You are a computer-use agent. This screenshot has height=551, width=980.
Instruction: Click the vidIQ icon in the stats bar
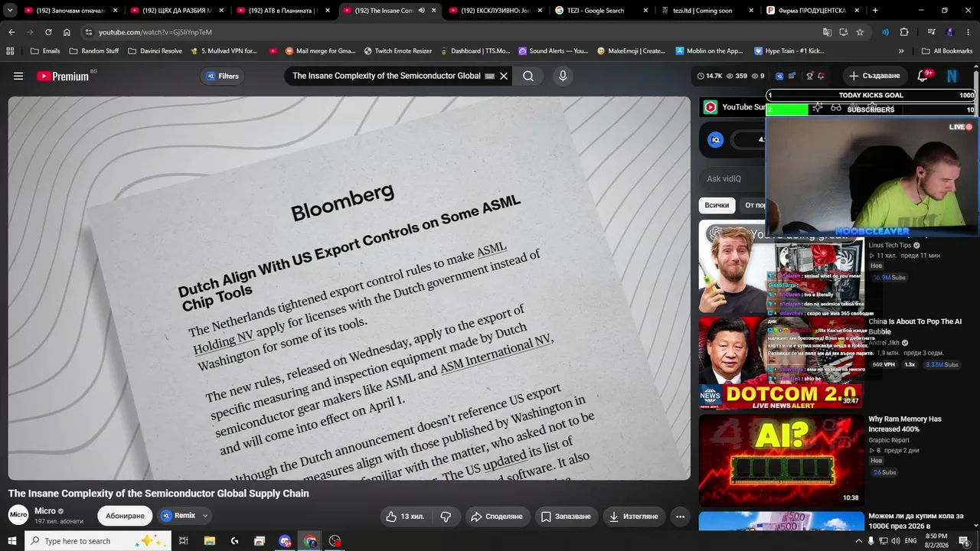779,76
